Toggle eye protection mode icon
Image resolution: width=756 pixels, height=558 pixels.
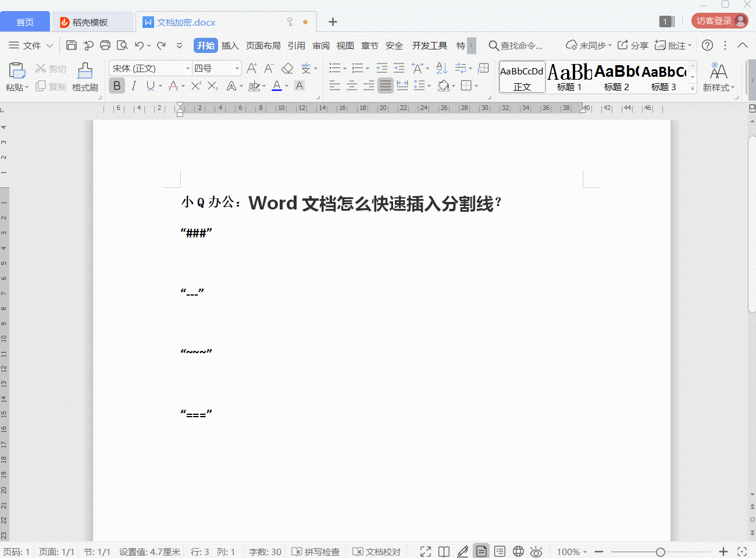(x=536, y=552)
